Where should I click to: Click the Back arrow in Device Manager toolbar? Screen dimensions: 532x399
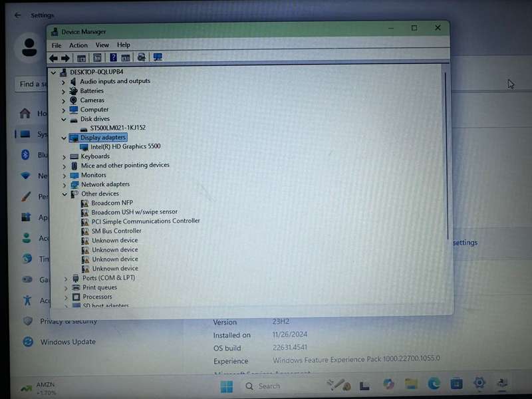[53, 58]
